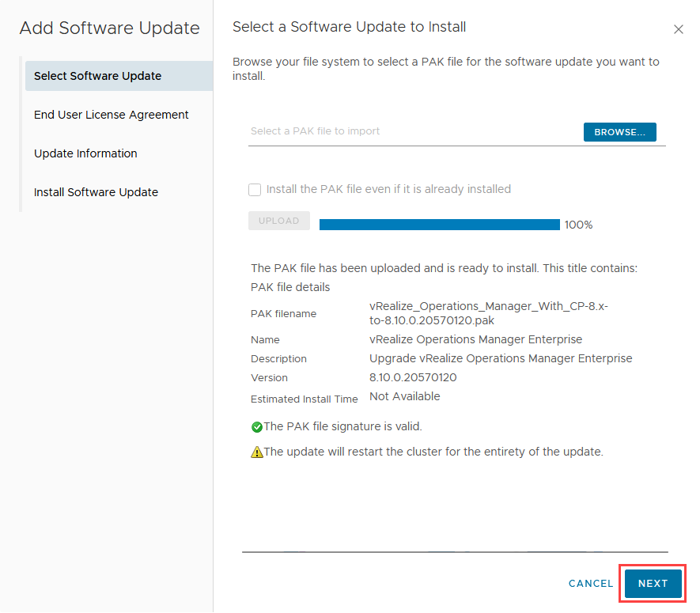Screen dimensions: 700x613
Task: Click the yellow cluster restart warning icon
Action: click(257, 452)
